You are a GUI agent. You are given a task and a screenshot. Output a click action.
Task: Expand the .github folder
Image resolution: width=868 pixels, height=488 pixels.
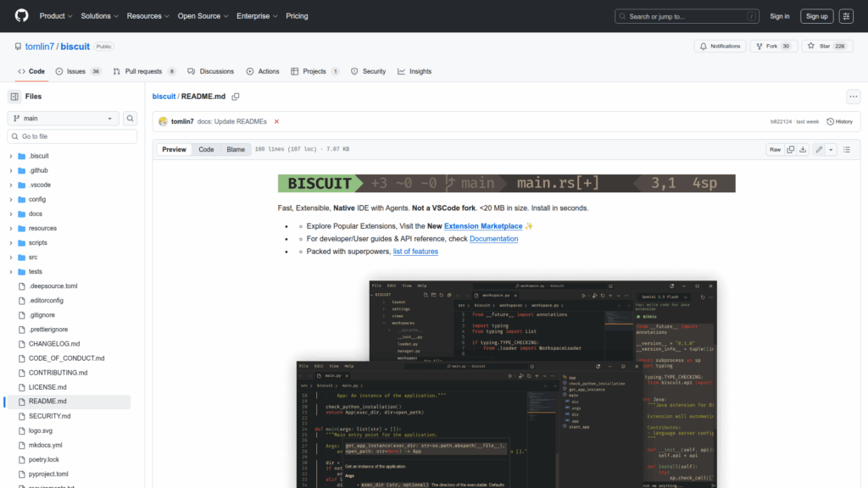(x=10, y=170)
